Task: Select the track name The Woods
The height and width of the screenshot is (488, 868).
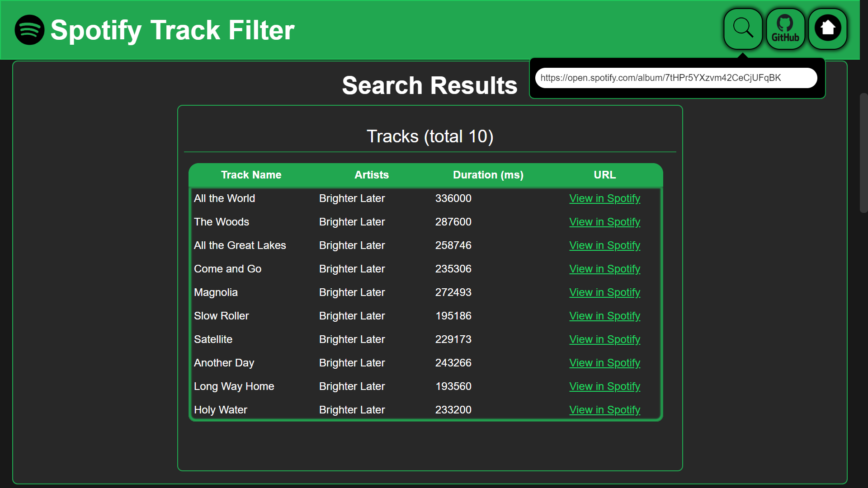Action: click(x=222, y=222)
